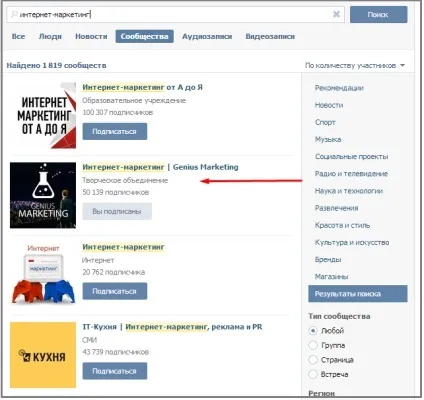The width and height of the screenshot is (424, 400).
Task: Click the СМИ label under IT-Кухня
Action: click(89, 340)
